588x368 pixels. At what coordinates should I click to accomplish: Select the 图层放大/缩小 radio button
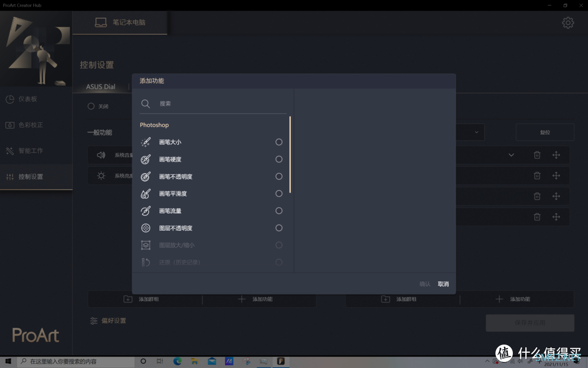(279, 245)
